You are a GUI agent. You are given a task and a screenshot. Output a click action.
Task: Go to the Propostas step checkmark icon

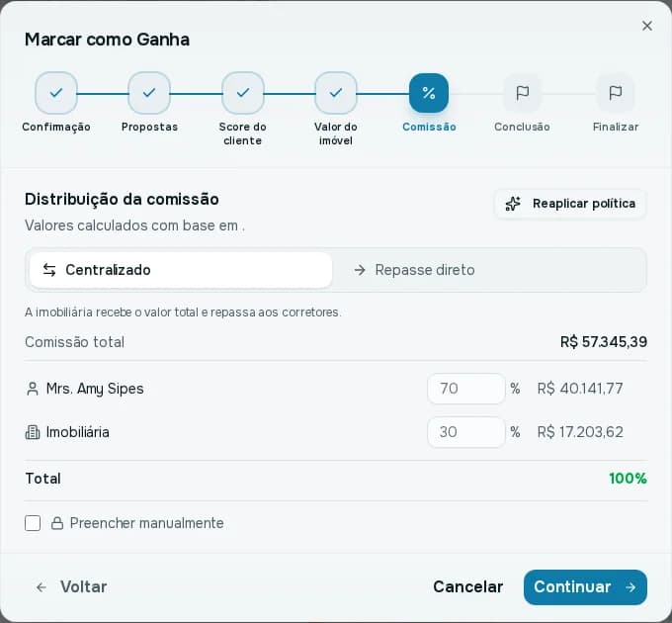(x=149, y=93)
